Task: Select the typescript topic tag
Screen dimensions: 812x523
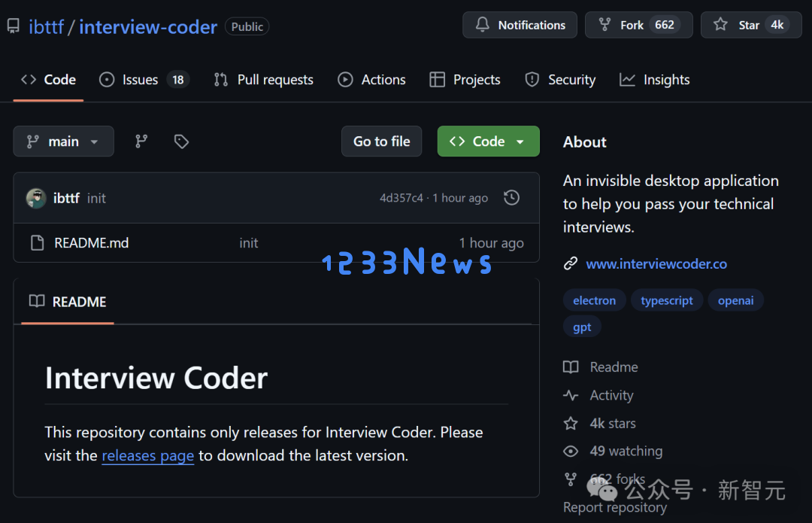Action: (666, 300)
